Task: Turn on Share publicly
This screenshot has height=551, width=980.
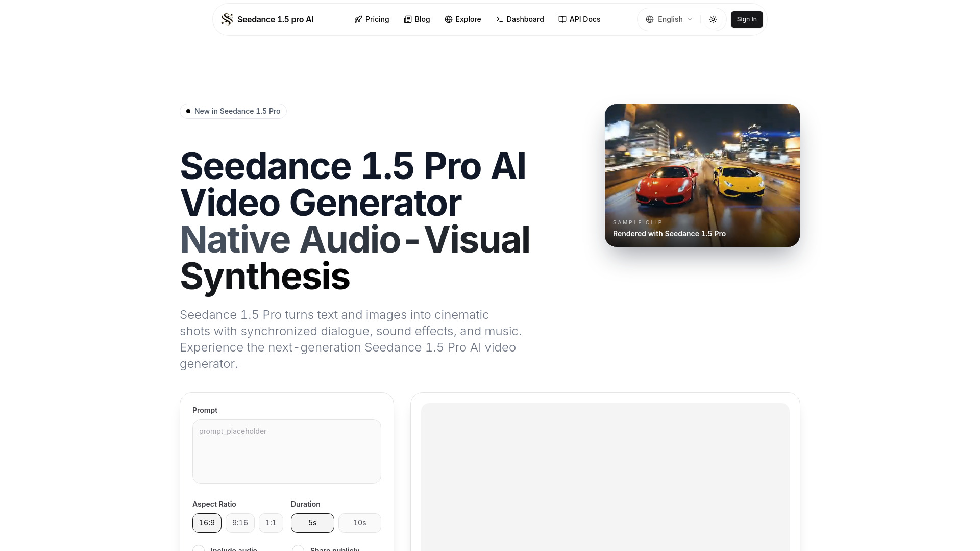Action: pyautogui.click(x=298, y=549)
